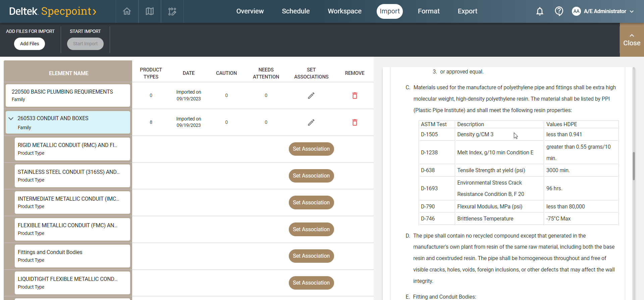Click the branch-edit icon in header
644x300 pixels.
click(172, 11)
